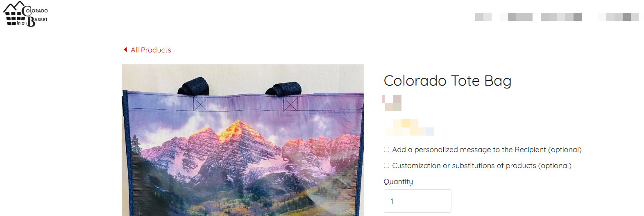Click the Quantity label
The width and height of the screenshot is (644, 216).
[398, 182]
